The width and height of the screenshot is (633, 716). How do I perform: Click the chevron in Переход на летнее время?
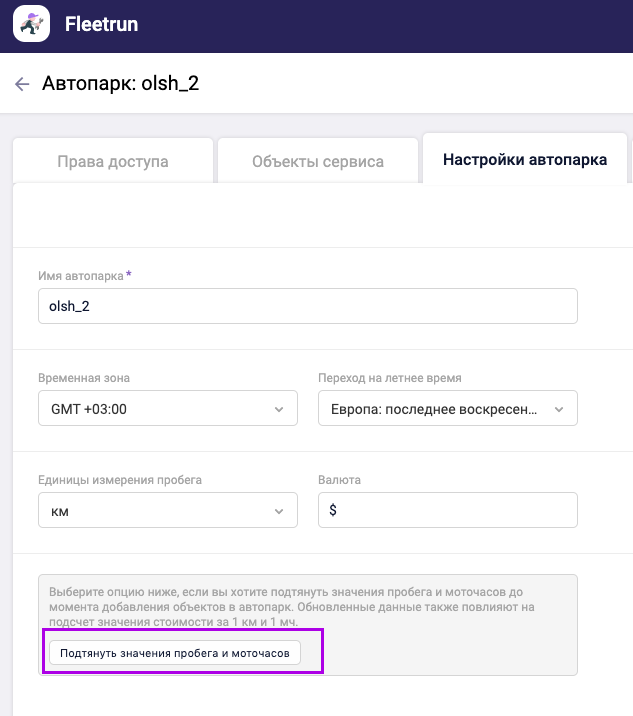coord(558,409)
